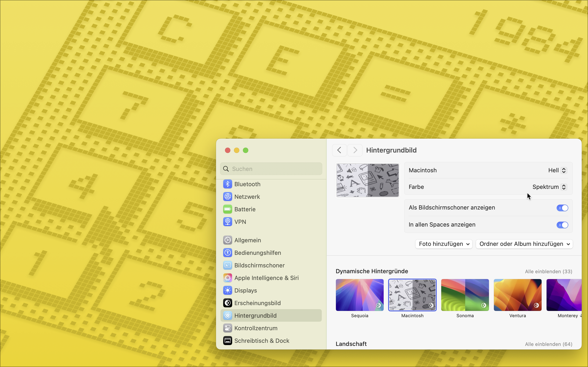Expand the Spektrum color dropdown

[549, 187]
